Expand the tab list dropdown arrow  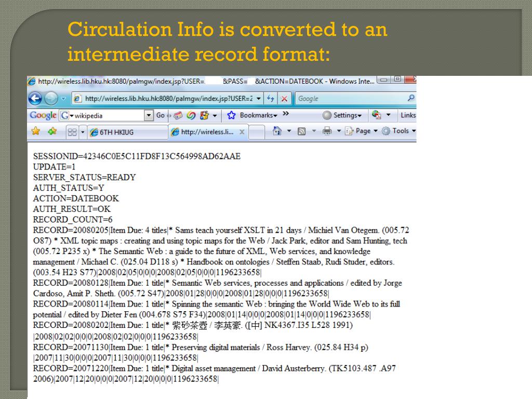coord(82,132)
